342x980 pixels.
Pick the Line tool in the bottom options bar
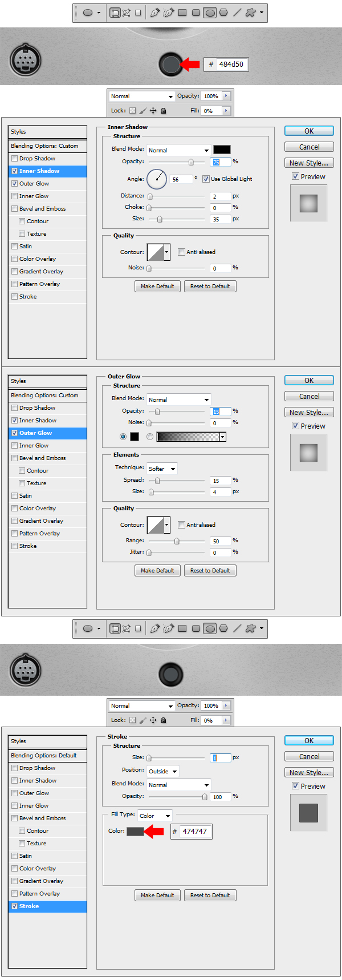tap(237, 628)
